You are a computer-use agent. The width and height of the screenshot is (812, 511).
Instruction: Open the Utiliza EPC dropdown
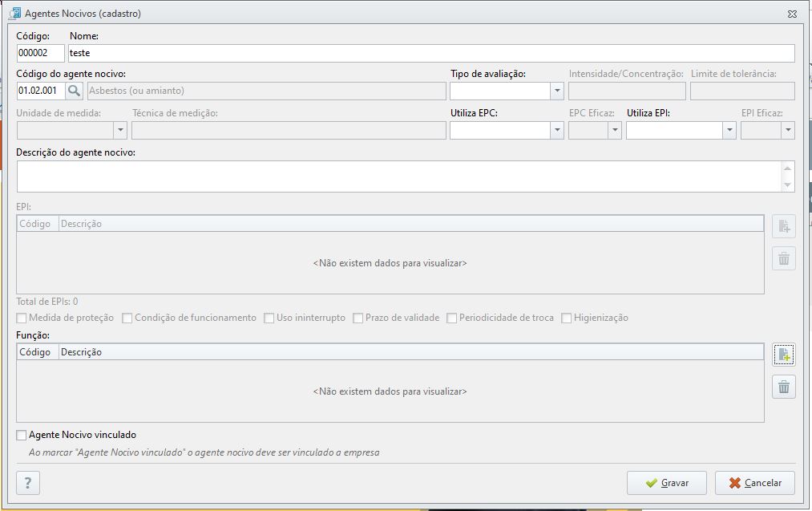(x=556, y=130)
